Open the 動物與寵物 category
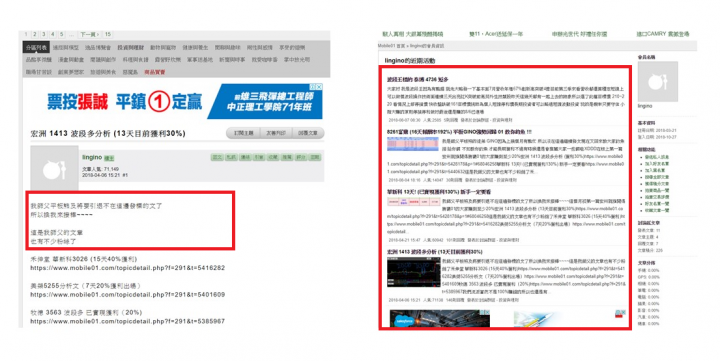This screenshot has height=361, width=720. pos(163,47)
